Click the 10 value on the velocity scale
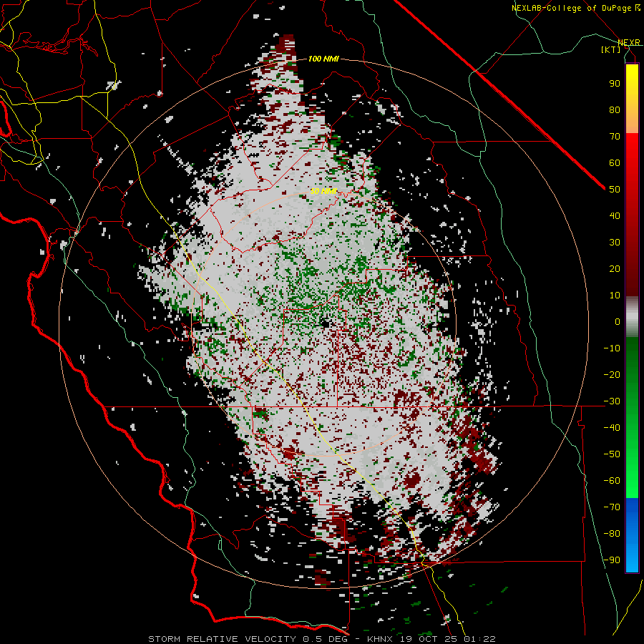 click(x=615, y=296)
